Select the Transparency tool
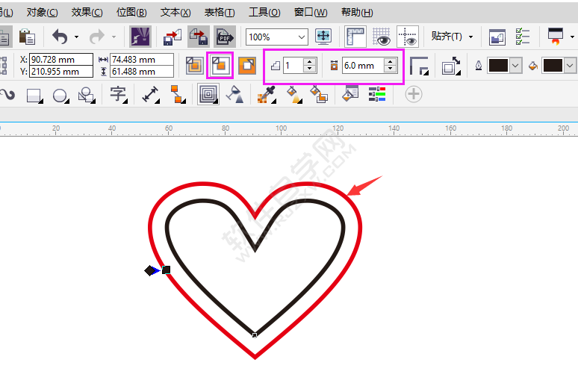 tap(234, 94)
